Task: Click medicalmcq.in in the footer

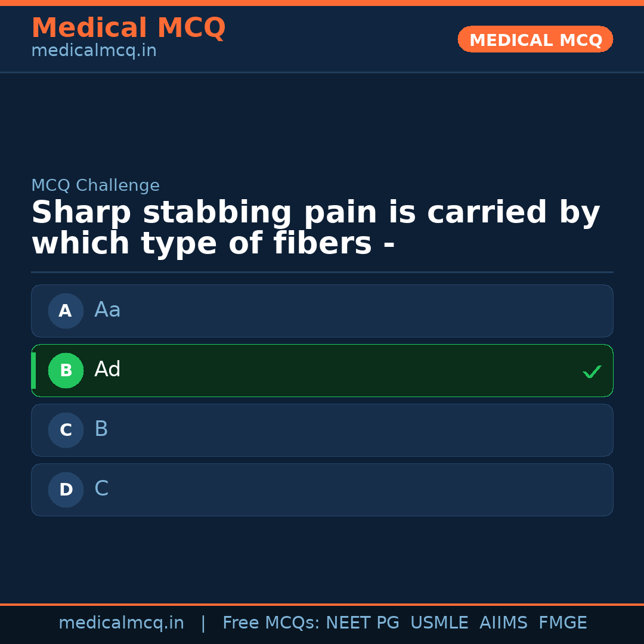Action: (122, 623)
